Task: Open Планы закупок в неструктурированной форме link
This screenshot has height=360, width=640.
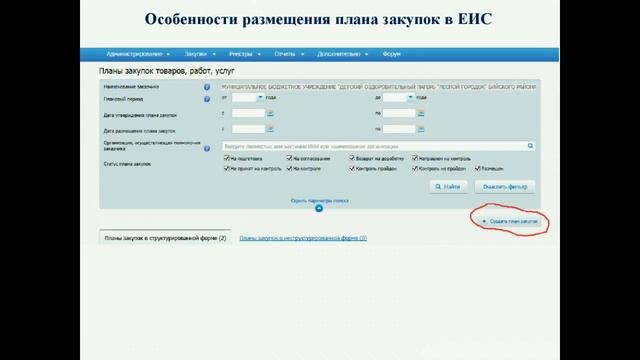Action: click(303, 238)
